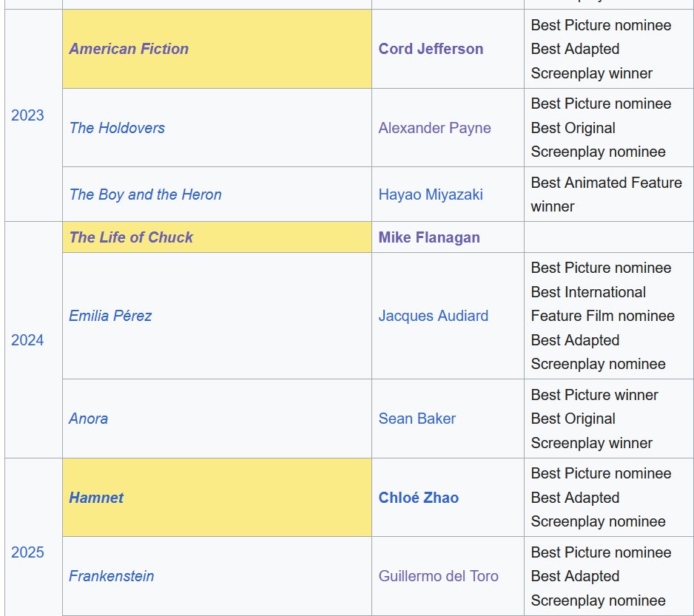Viewport: 694px width, 616px height.
Task: Open The Life of Chuck link
Action: point(131,237)
